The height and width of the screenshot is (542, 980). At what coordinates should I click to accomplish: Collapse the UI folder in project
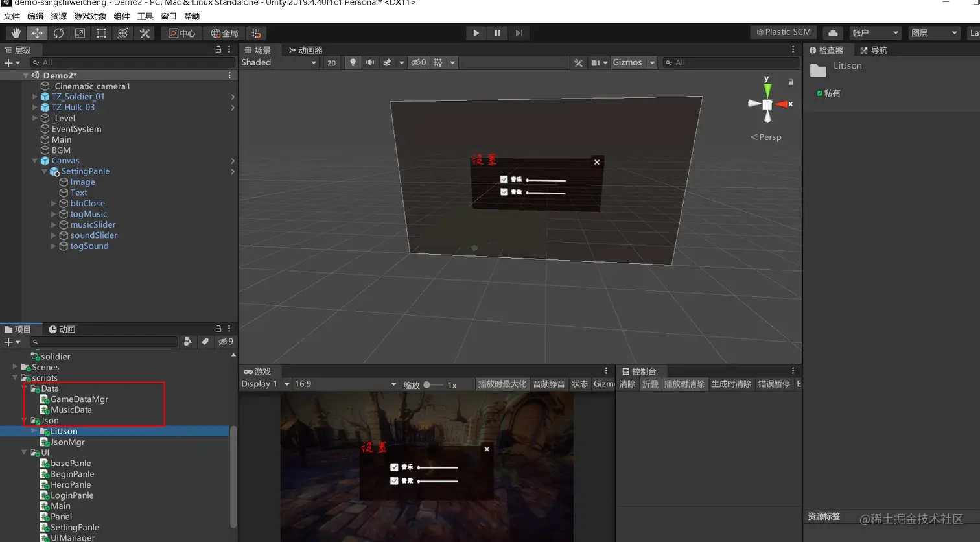pyautogui.click(x=24, y=453)
